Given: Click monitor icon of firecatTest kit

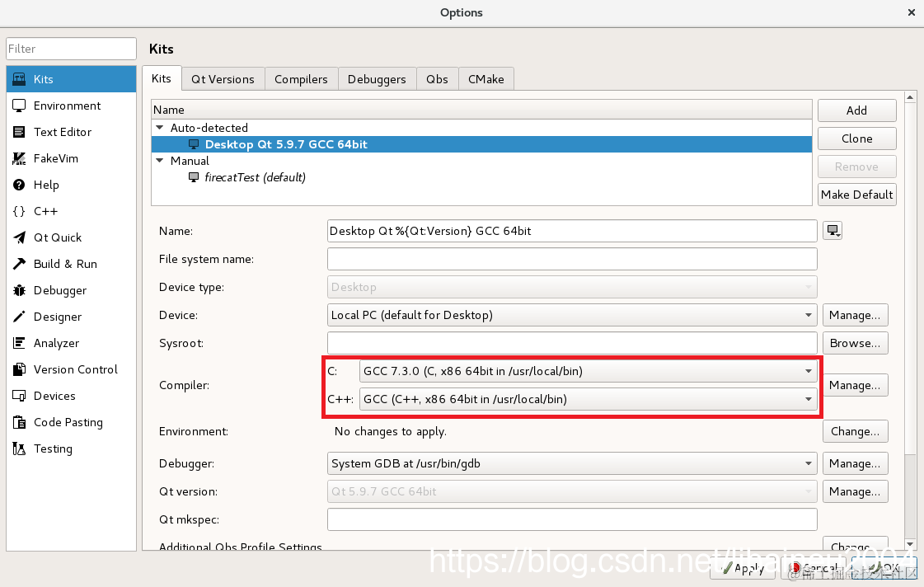Looking at the screenshot, I should pos(193,177).
